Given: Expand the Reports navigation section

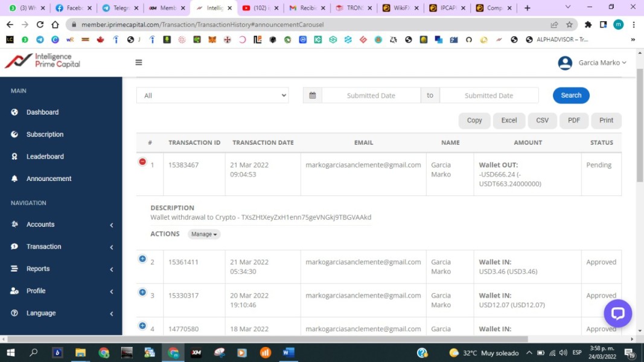Looking at the screenshot, I should tap(61, 269).
